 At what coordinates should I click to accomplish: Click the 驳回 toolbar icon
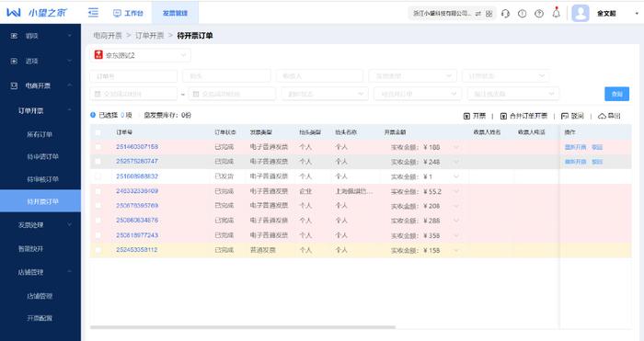click(x=565, y=116)
